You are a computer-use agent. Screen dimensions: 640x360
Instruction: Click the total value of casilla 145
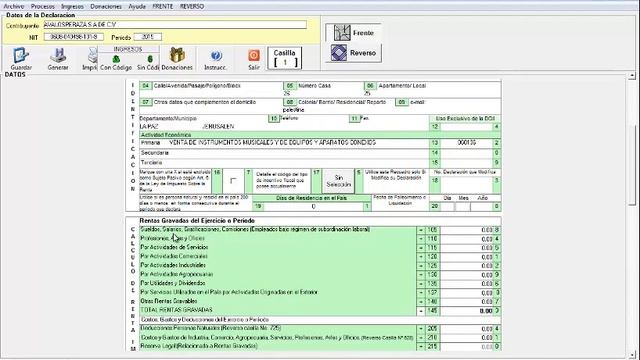[x=467, y=311]
